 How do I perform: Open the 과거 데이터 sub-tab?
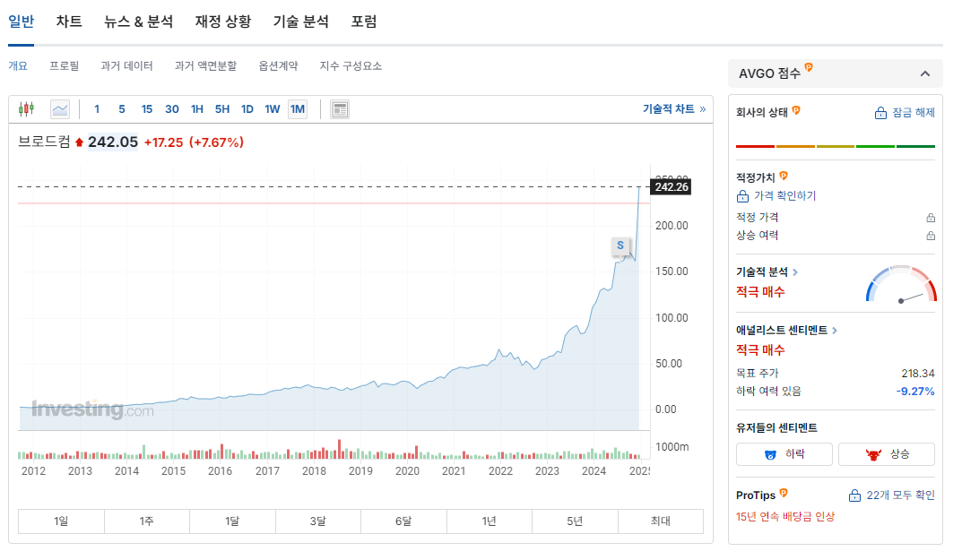[x=126, y=65]
